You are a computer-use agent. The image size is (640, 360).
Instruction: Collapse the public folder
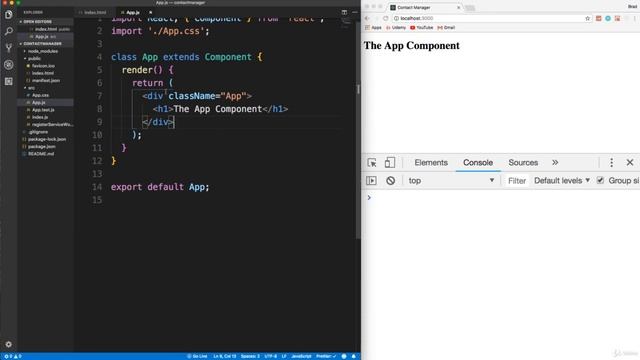pyautogui.click(x=34, y=58)
